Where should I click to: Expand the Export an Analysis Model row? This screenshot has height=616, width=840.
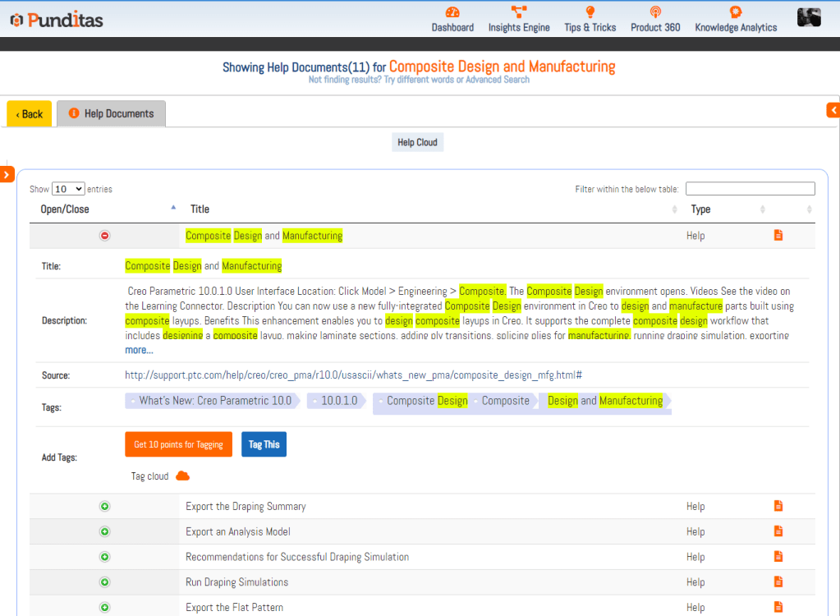click(104, 531)
